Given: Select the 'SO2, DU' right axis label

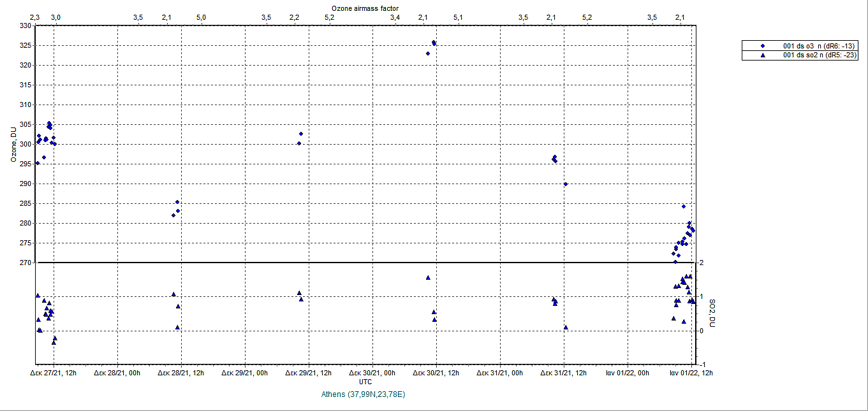Looking at the screenshot, I should click(712, 312).
